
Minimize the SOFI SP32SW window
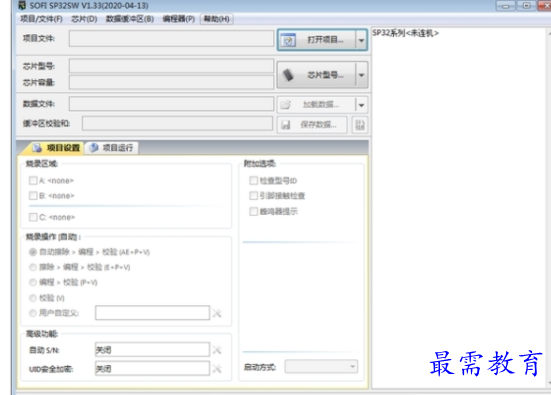pos(506,6)
